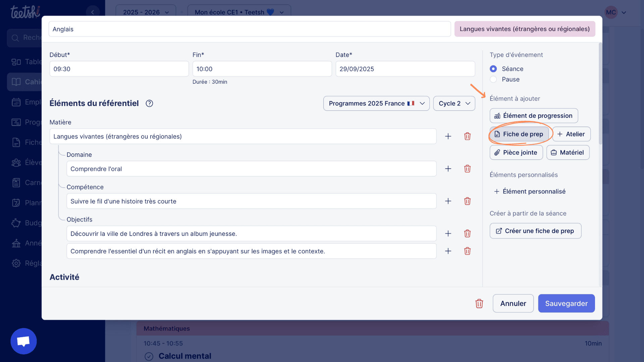Open the help icon beside Éléments du référentiel
Viewport: 644px width, 362px height.
(x=149, y=104)
